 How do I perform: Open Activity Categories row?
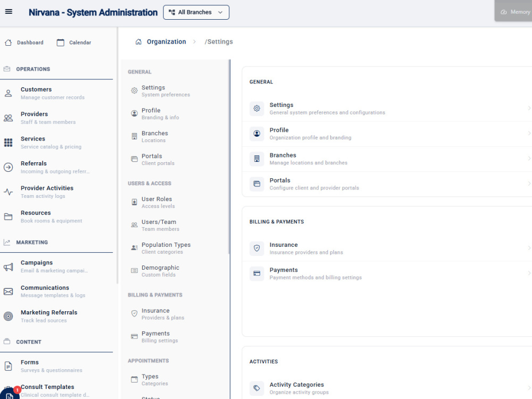[x=387, y=388]
